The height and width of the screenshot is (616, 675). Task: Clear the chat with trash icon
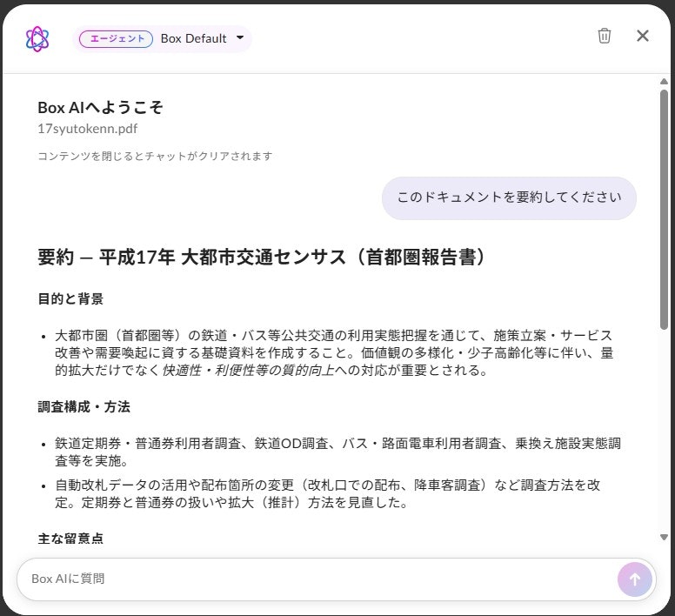604,36
